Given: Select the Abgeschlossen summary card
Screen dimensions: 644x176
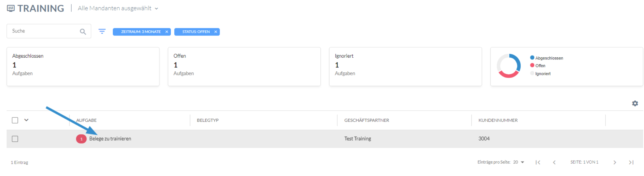Looking at the screenshot, I should 83,66.
